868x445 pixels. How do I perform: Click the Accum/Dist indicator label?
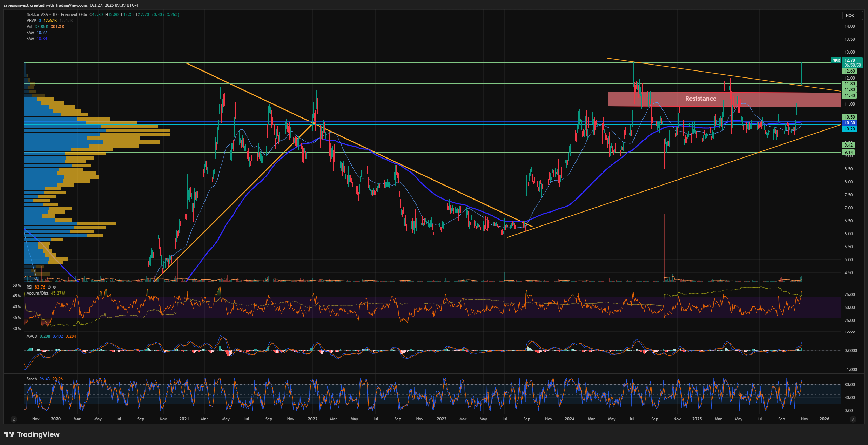tap(38, 293)
